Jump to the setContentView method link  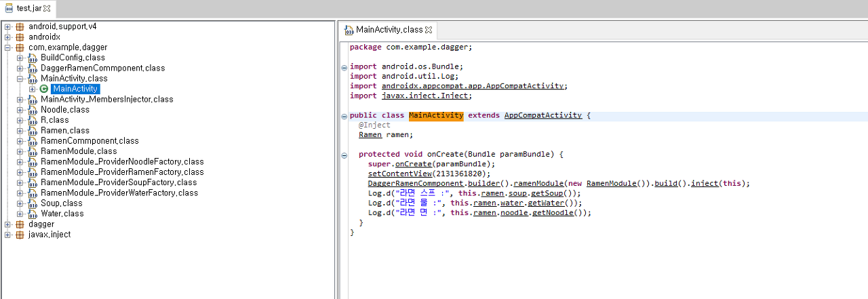[400, 174]
